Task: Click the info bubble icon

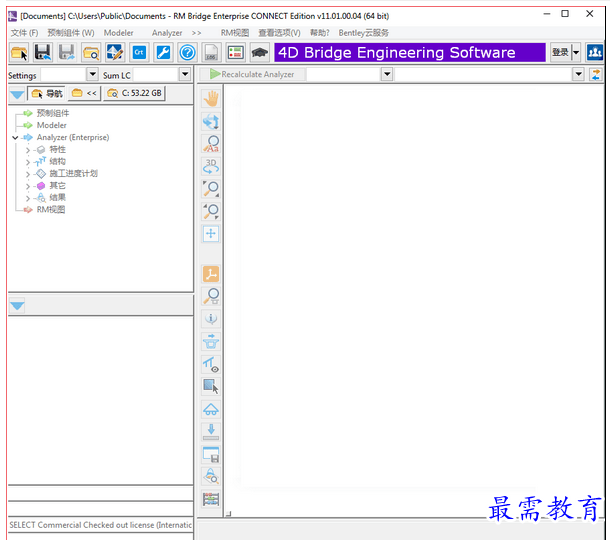Action: pos(211,319)
